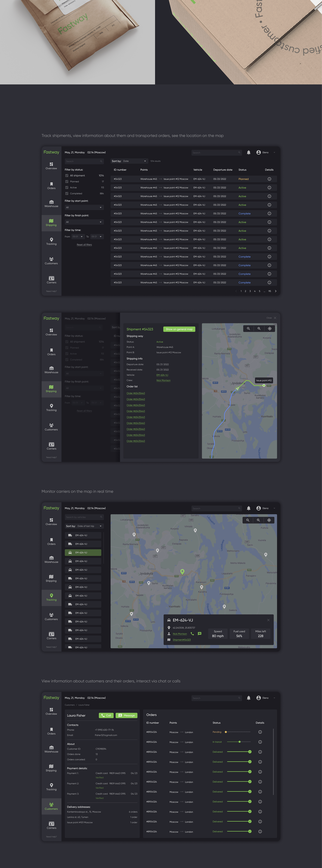Click the green selected carrier pin on the map

[182, 571]
